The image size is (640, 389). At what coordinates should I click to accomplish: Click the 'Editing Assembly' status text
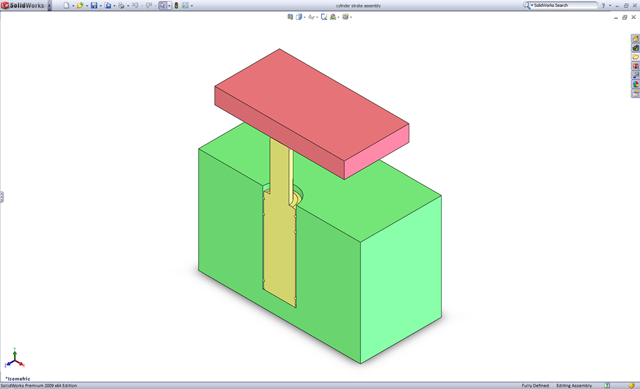coord(574,386)
